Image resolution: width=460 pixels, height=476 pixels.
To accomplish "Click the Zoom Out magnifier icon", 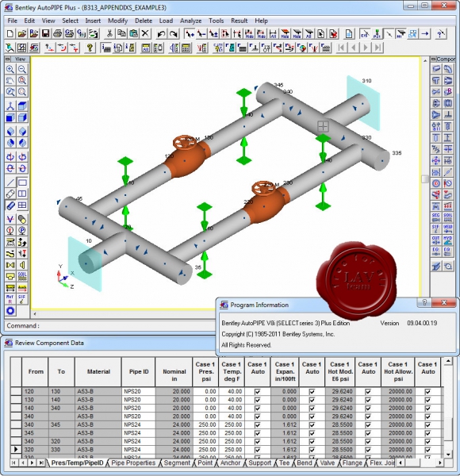I will (22, 69).
